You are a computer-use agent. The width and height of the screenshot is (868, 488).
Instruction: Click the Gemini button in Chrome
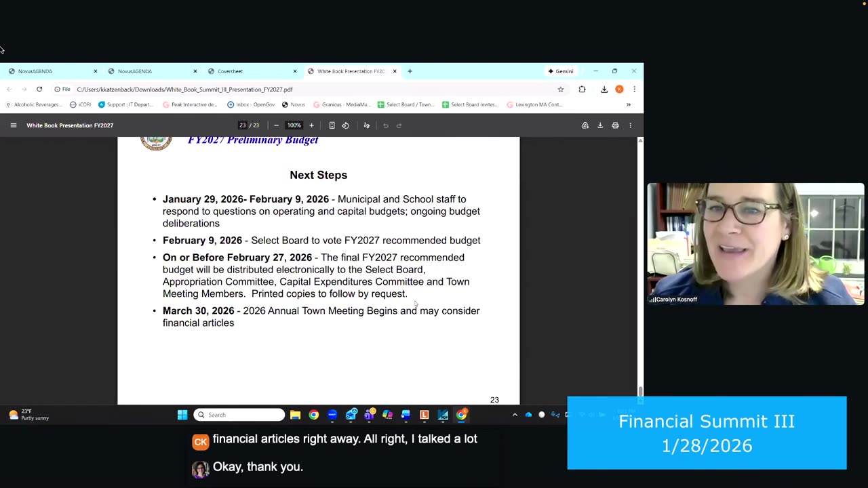point(561,71)
